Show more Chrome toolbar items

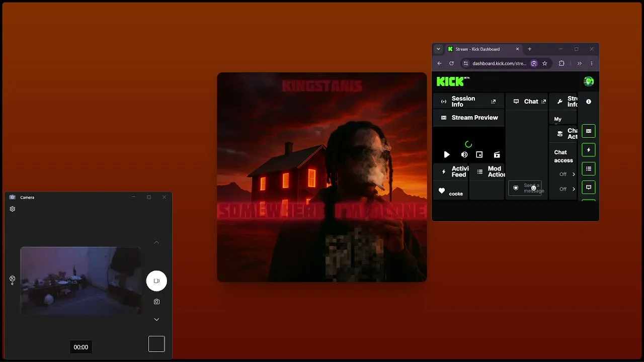(x=580, y=63)
